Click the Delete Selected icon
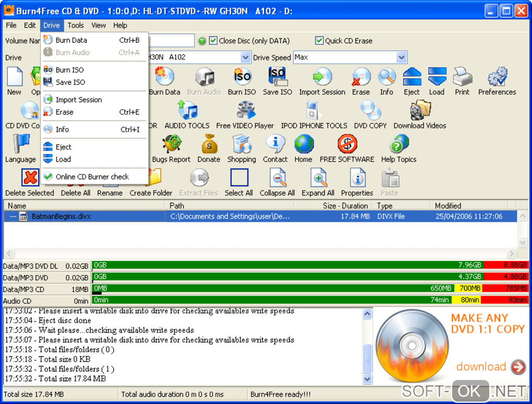 [x=30, y=179]
